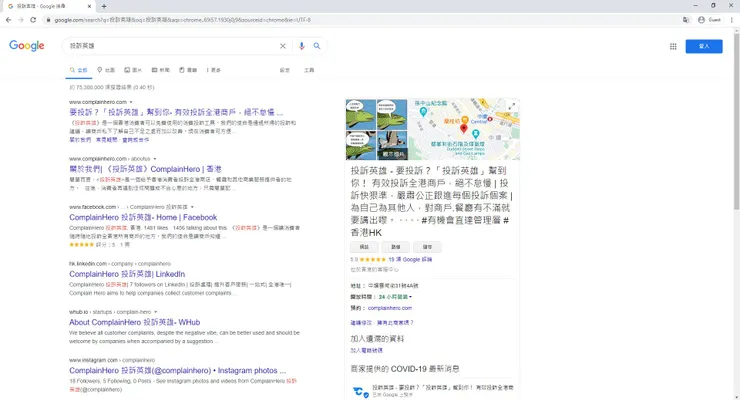Viewport: 740px width, 400px height.
Task: Click the second button under the business title
Action: [395, 247]
